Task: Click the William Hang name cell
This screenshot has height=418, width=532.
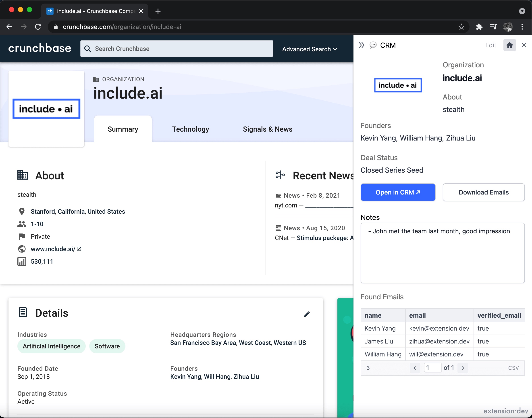Action: pyautogui.click(x=383, y=354)
